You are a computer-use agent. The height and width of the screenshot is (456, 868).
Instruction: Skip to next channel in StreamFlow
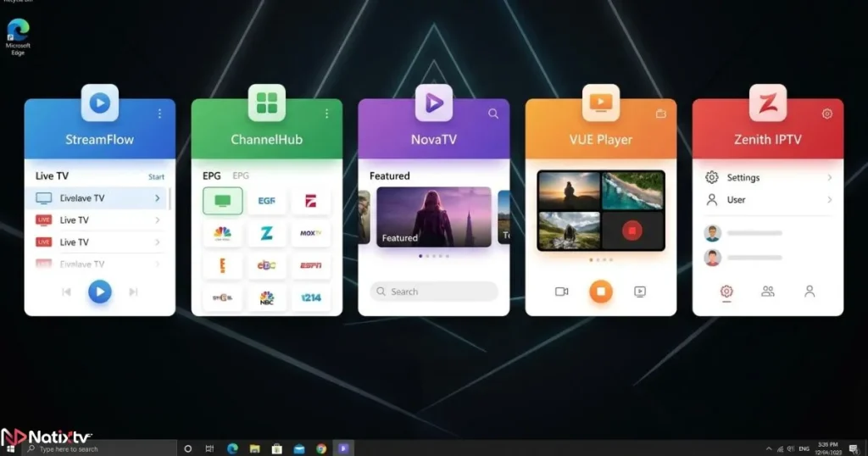[x=133, y=292]
